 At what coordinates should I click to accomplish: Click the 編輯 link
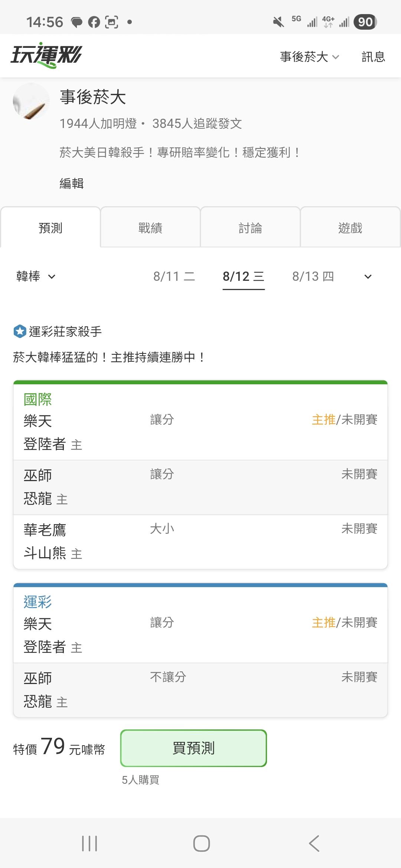point(72,183)
